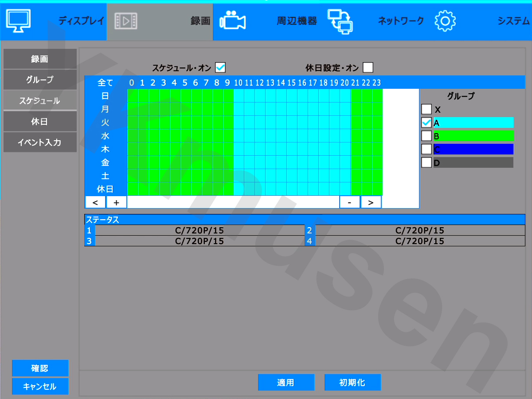Select the green group B color bar
Screen dimensions: 532x399
click(x=473, y=136)
